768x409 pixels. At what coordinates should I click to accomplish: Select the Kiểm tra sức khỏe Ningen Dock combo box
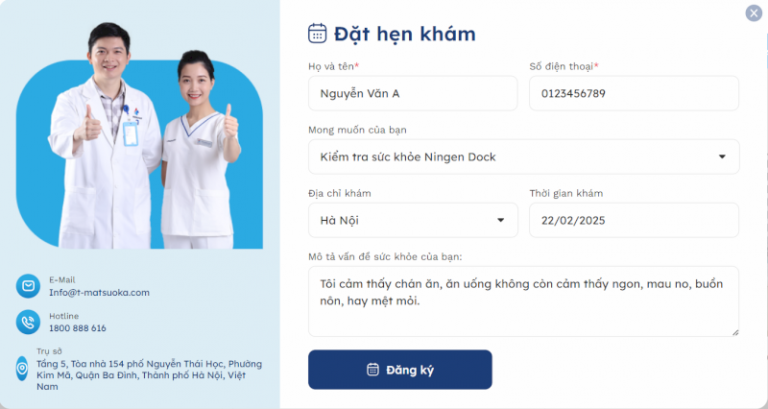(x=524, y=157)
